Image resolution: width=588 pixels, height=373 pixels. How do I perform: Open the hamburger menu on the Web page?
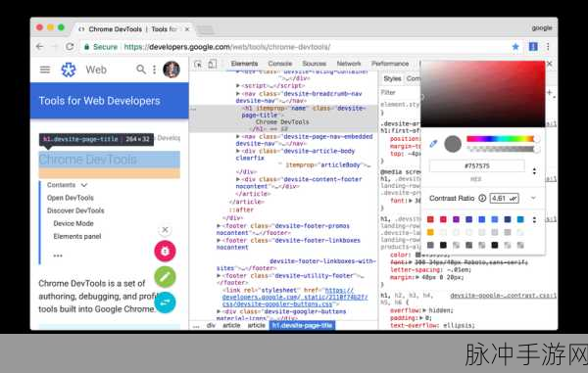coord(45,70)
